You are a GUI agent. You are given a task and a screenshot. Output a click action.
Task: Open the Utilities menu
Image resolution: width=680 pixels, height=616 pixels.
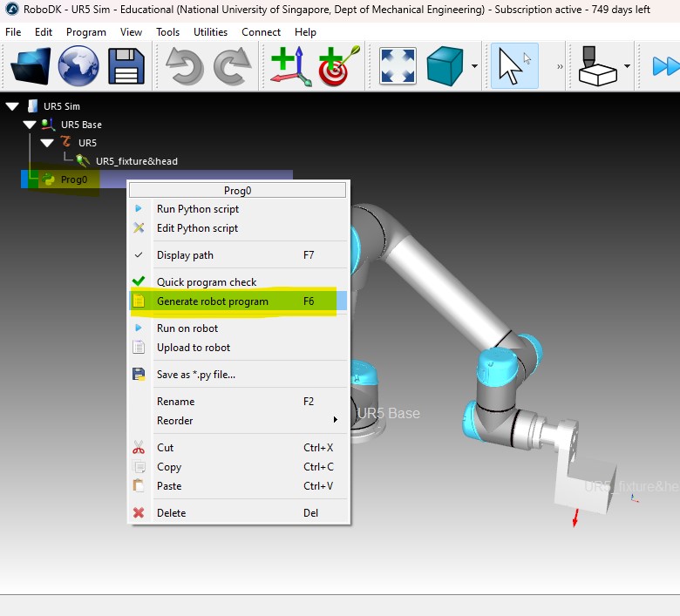pos(210,32)
